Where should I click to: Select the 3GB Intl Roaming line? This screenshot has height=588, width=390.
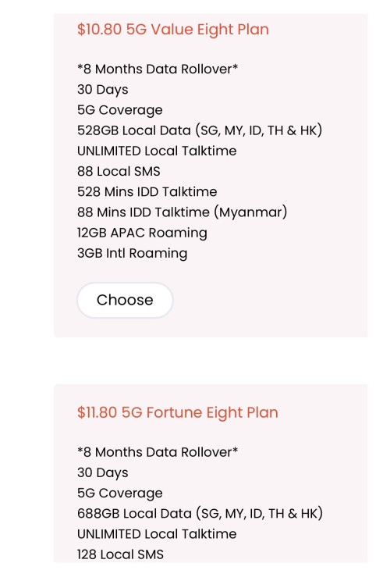pos(133,253)
